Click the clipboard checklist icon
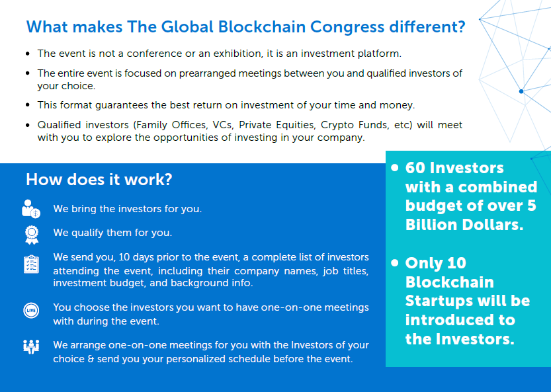 [31, 264]
